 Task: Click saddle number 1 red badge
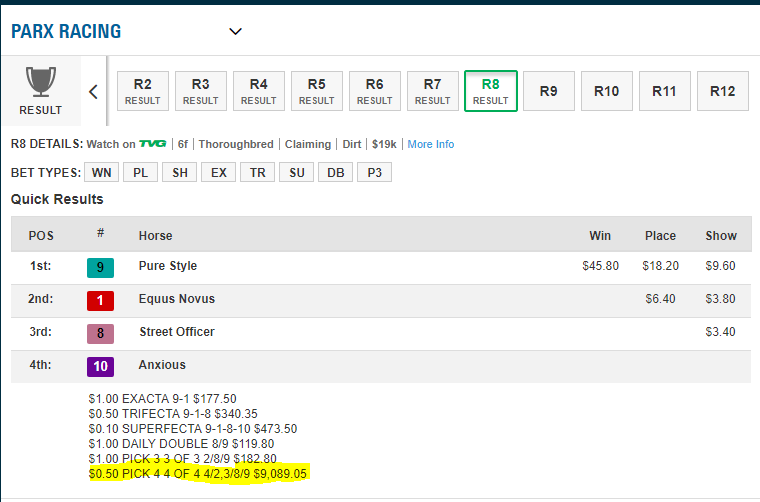pyautogui.click(x=100, y=300)
